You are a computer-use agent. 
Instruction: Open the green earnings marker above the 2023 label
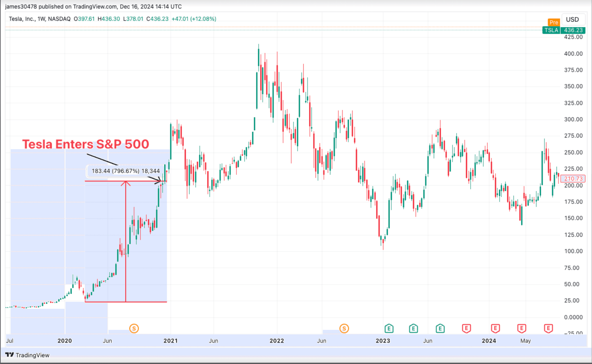pos(389,328)
